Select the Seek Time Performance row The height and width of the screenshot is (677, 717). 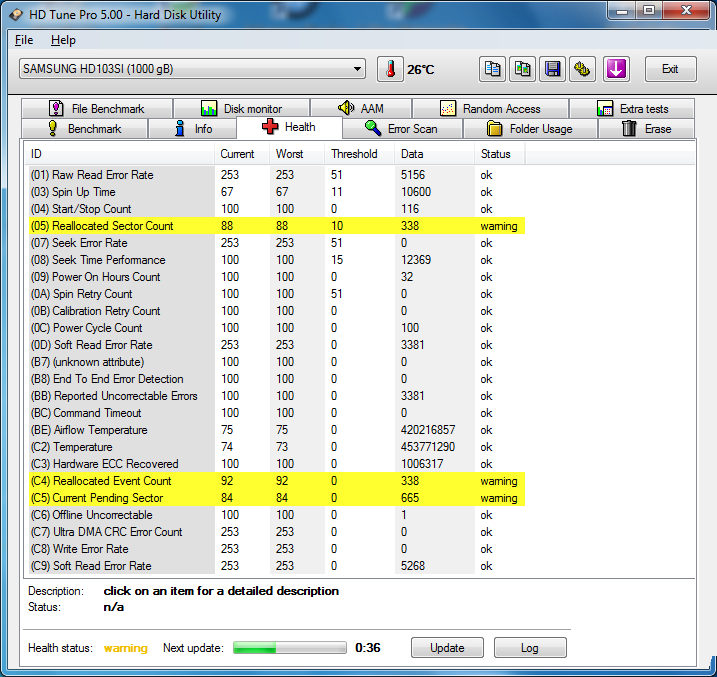(x=277, y=260)
